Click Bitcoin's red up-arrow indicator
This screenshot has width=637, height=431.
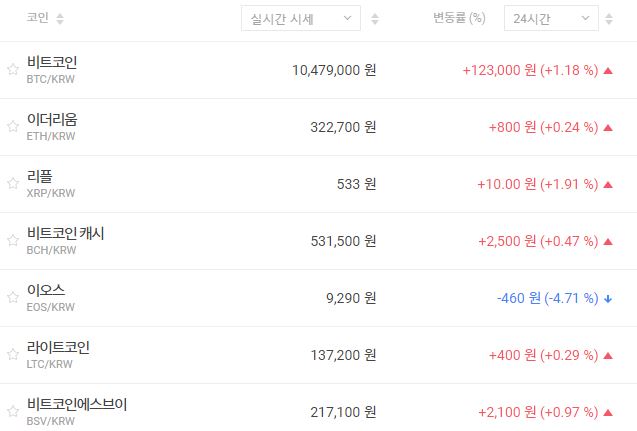click(608, 70)
